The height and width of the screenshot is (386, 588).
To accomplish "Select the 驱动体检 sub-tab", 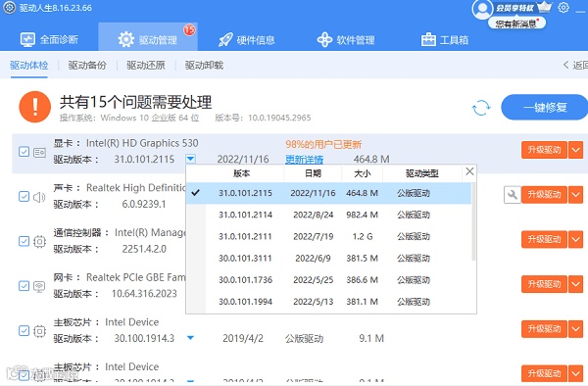I will point(28,66).
